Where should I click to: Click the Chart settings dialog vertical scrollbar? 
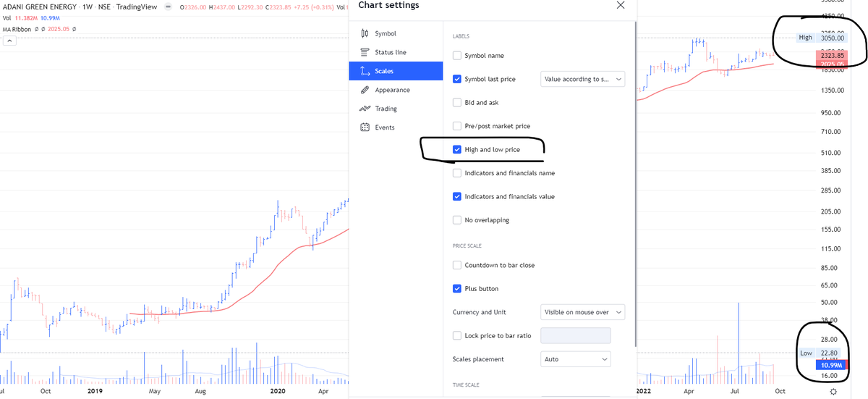tap(636, 185)
